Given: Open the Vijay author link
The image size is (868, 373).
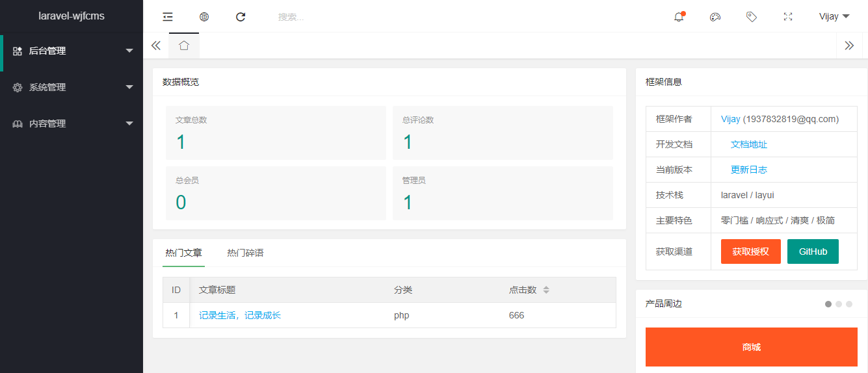Looking at the screenshot, I should coord(731,119).
